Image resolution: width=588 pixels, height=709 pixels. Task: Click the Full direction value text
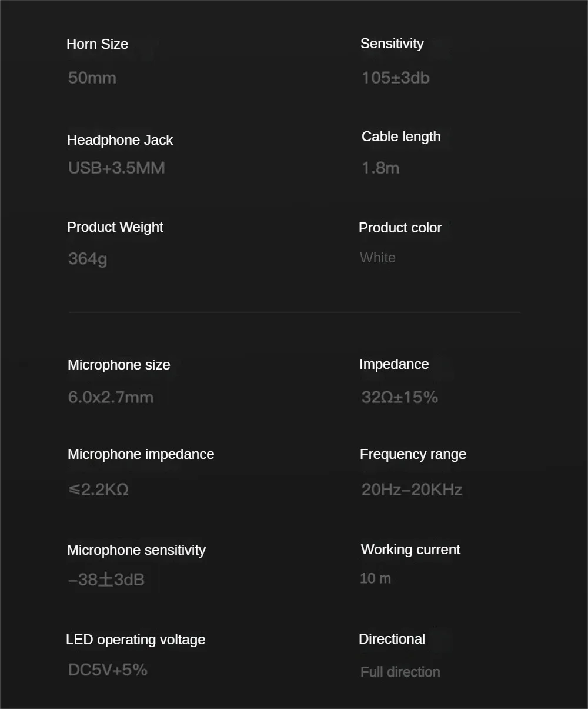pyautogui.click(x=400, y=672)
